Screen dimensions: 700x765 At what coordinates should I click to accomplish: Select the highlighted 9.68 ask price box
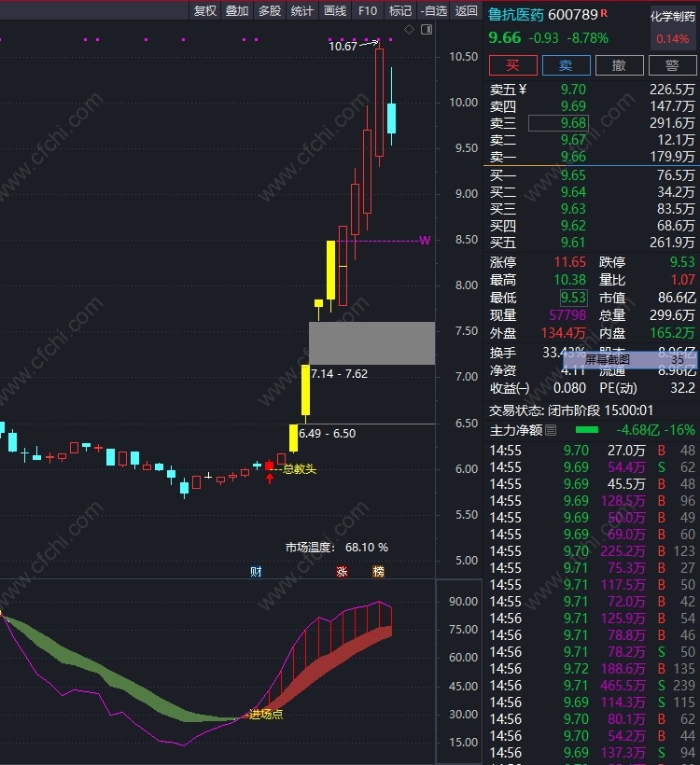click(x=558, y=123)
